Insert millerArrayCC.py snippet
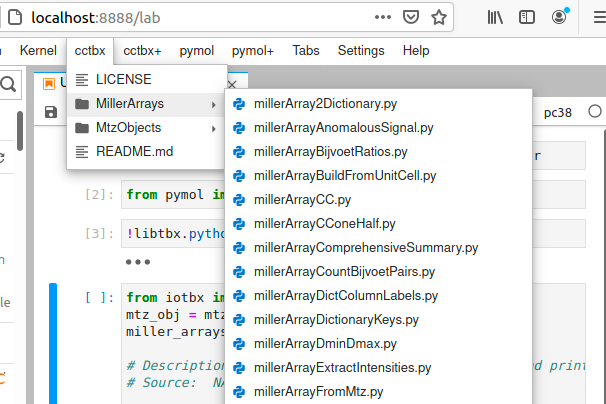This screenshot has height=404, width=606. pos(378,200)
